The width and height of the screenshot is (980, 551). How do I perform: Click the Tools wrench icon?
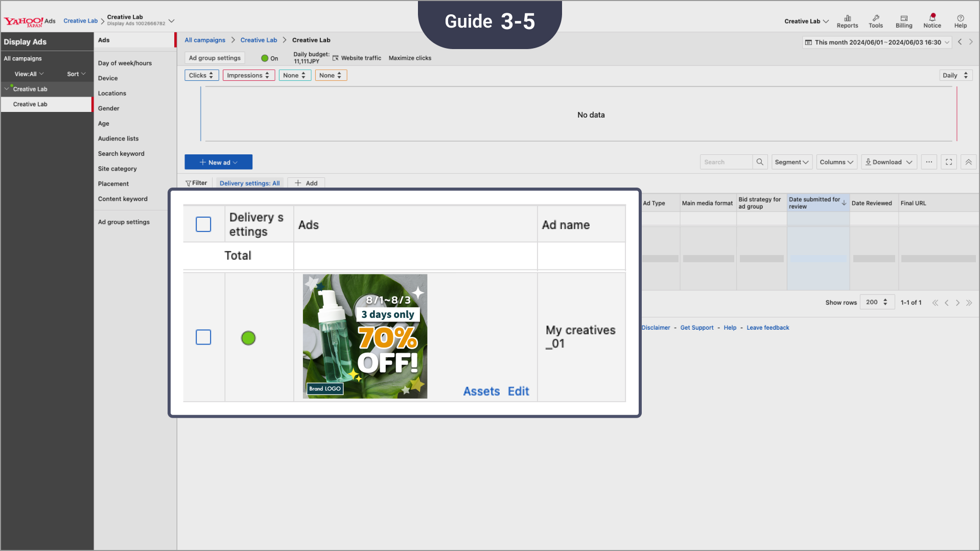(875, 20)
